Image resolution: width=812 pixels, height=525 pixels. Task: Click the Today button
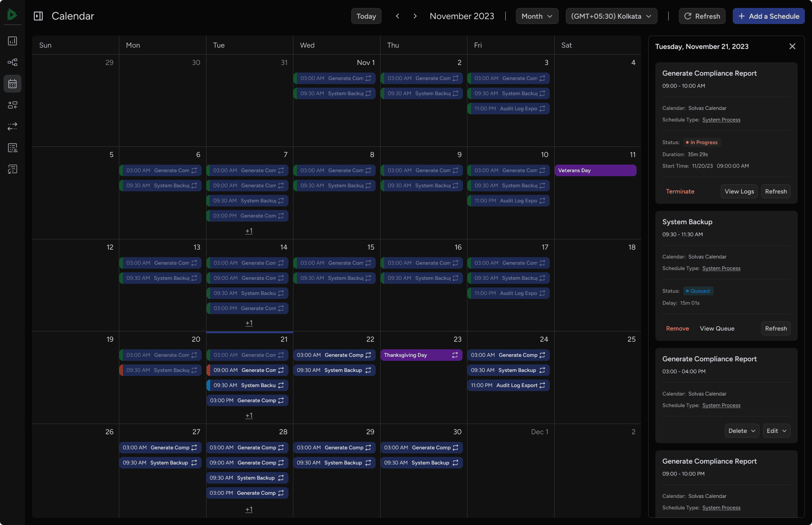point(366,16)
